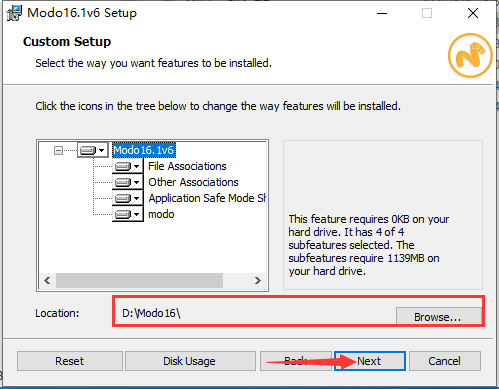Image resolution: width=499 pixels, height=389 pixels.
Task: Click the feature tree's right scroll arrow
Action: (x=258, y=280)
